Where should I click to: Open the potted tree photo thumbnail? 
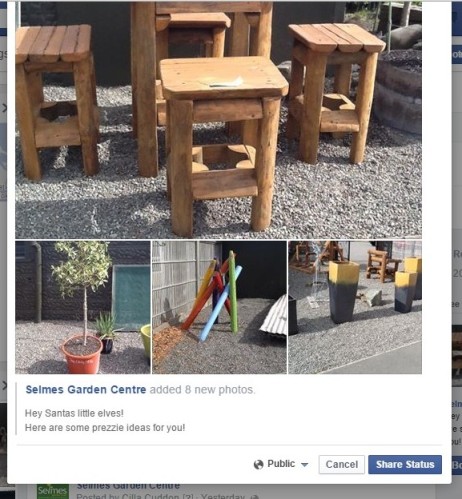(83, 307)
